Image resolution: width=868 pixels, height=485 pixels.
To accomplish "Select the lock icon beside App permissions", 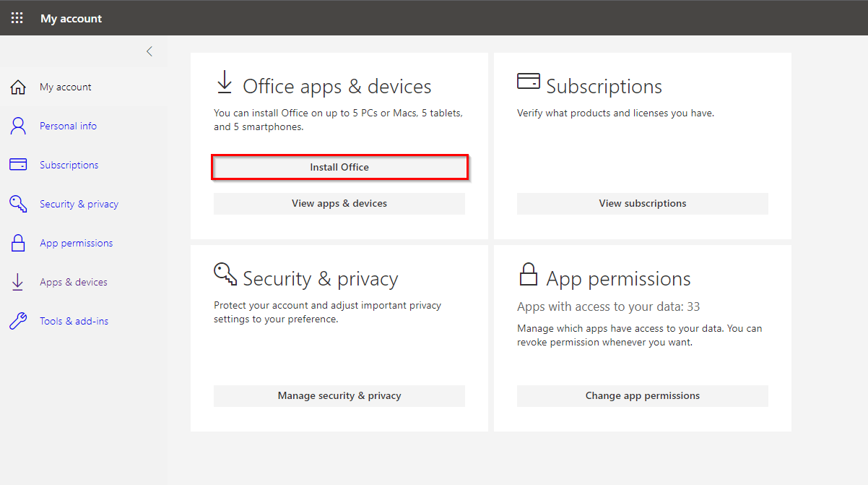I will 18,242.
